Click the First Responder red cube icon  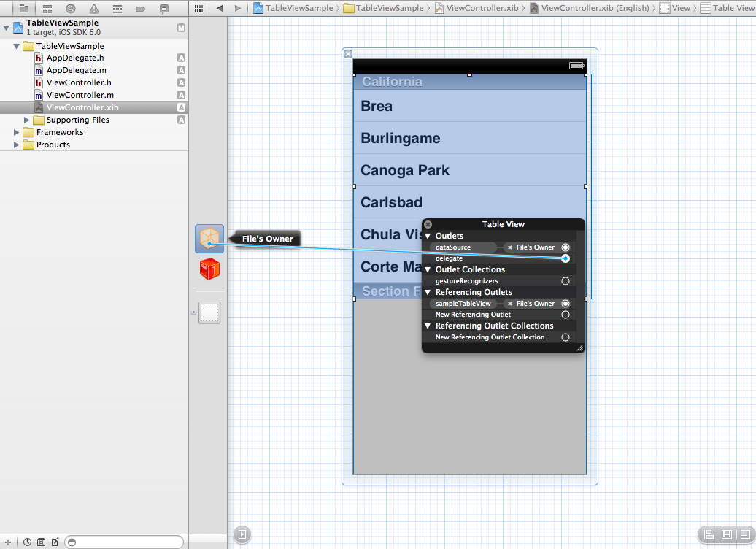point(209,269)
